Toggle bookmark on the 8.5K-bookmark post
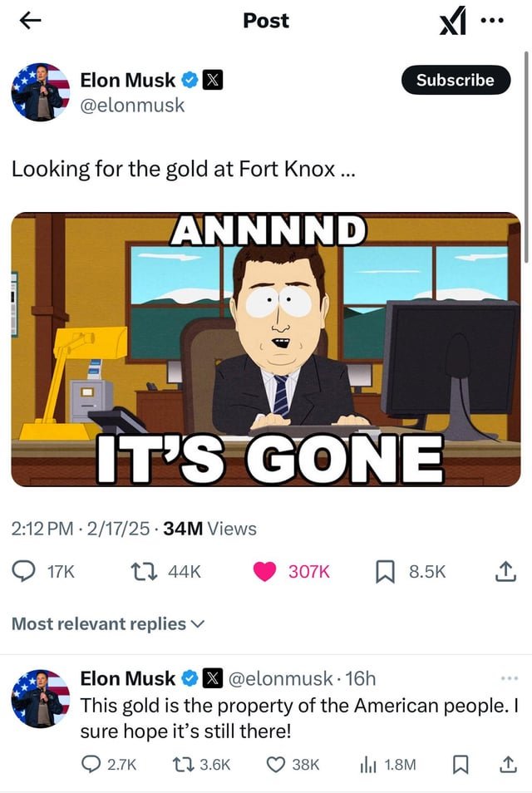Screen dimensions: 532x793 click(385, 572)
